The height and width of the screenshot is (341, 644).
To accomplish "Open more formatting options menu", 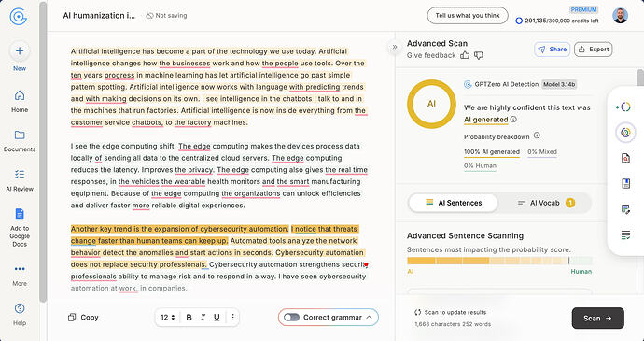I will click(x=233, y=317).
